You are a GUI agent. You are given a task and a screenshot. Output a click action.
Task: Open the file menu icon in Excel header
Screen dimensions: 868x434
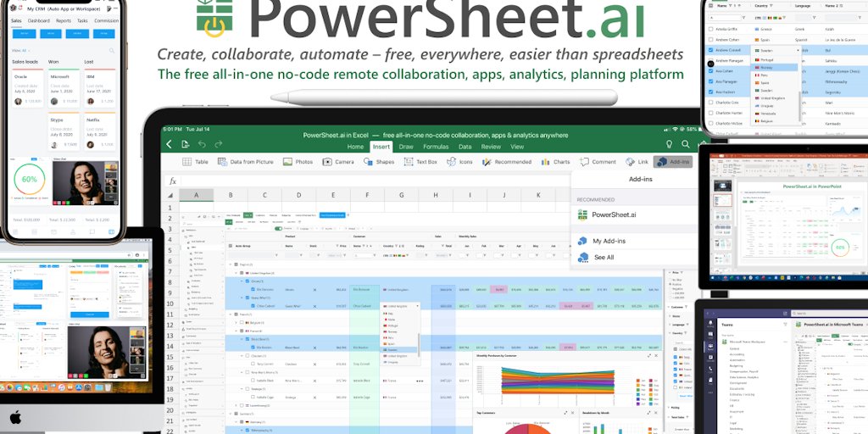pos(186,144)
